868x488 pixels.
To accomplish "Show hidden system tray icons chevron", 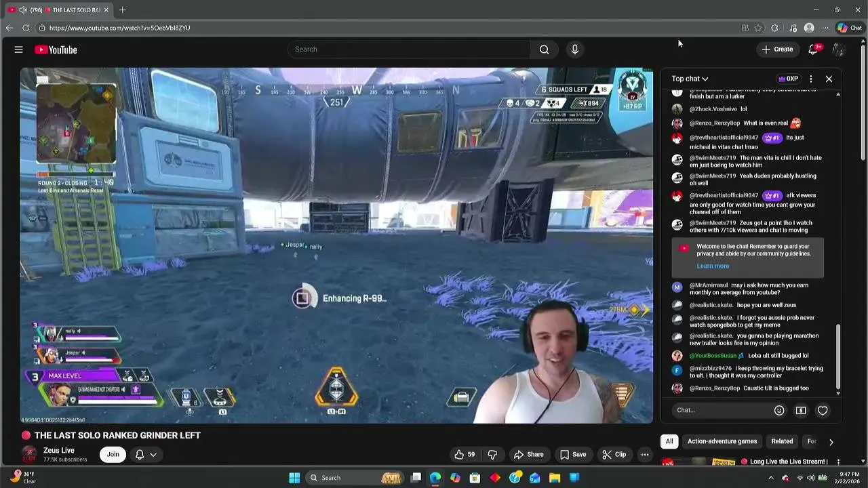I will click(x=771, y=478).
